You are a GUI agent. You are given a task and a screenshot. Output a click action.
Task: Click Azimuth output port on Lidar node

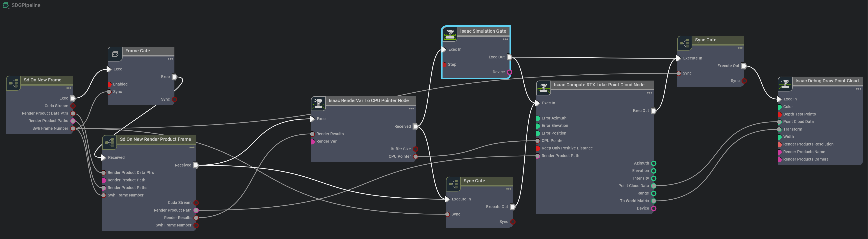point(654,163)
